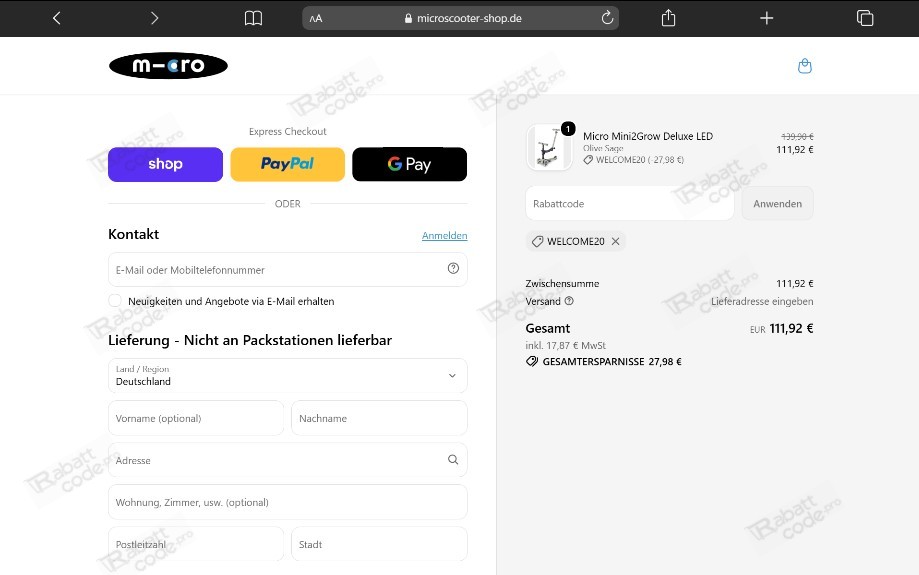Click the GESAMTERSPARNISSE 27,98 € text
This screenshot has width=919, height=575.
(611, 362)
